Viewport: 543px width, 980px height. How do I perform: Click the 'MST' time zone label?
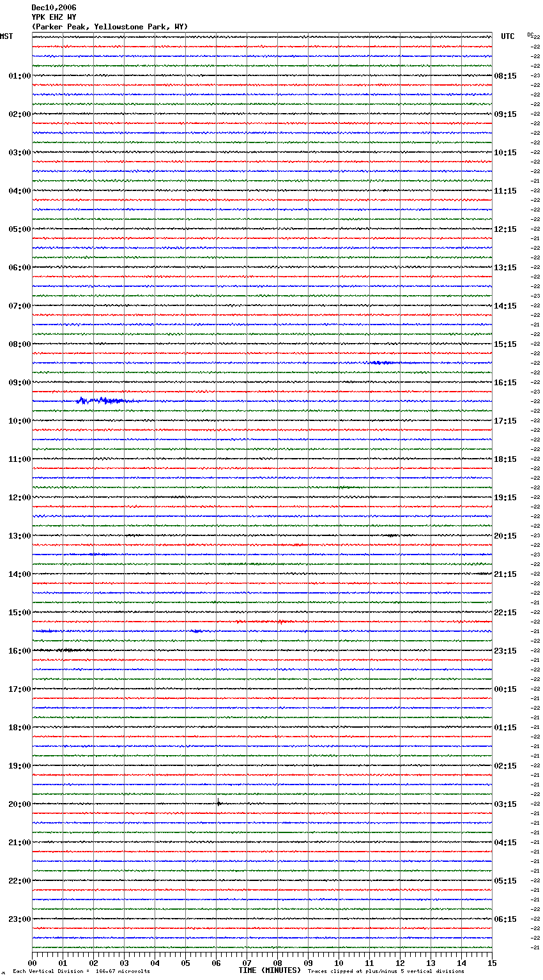coord(6,36)
